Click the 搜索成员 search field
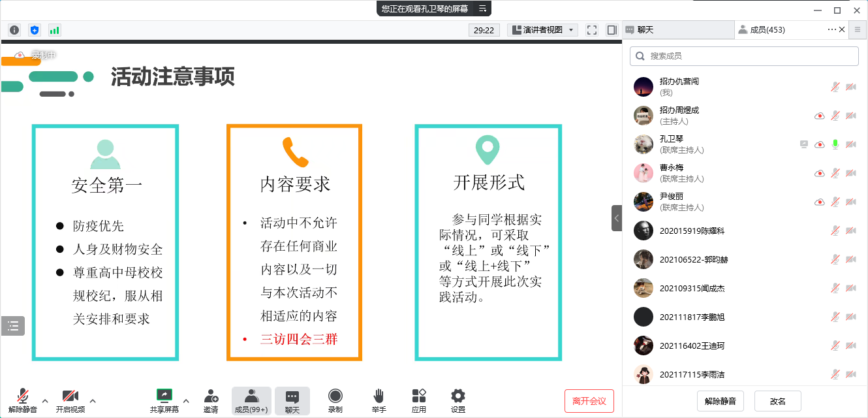 (x=744, y=56)
